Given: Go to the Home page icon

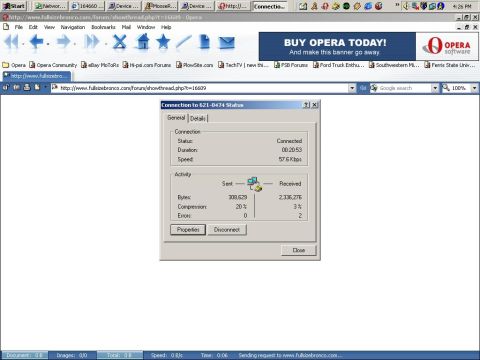Looking at the screenshot, I should point(143,42).
